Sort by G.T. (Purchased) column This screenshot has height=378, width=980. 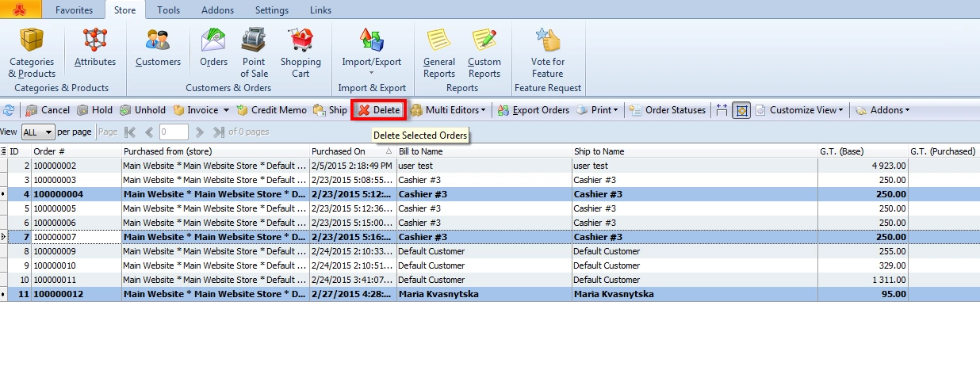pyautogui.click(x=944, y=151)
